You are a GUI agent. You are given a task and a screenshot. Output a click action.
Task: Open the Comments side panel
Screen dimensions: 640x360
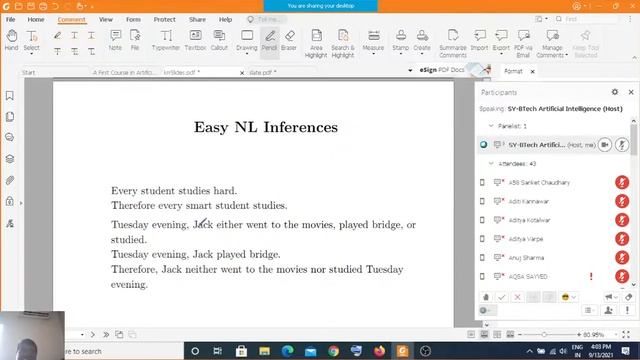[10, 138]
